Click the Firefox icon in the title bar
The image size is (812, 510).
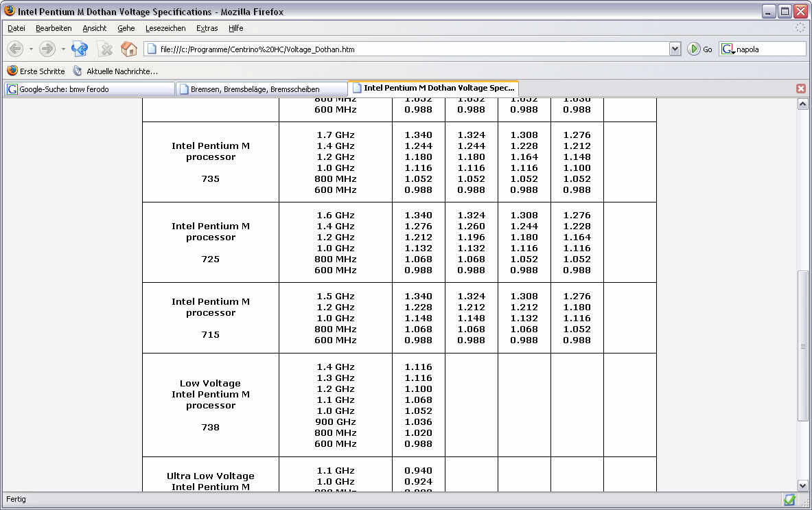point(10,11)
